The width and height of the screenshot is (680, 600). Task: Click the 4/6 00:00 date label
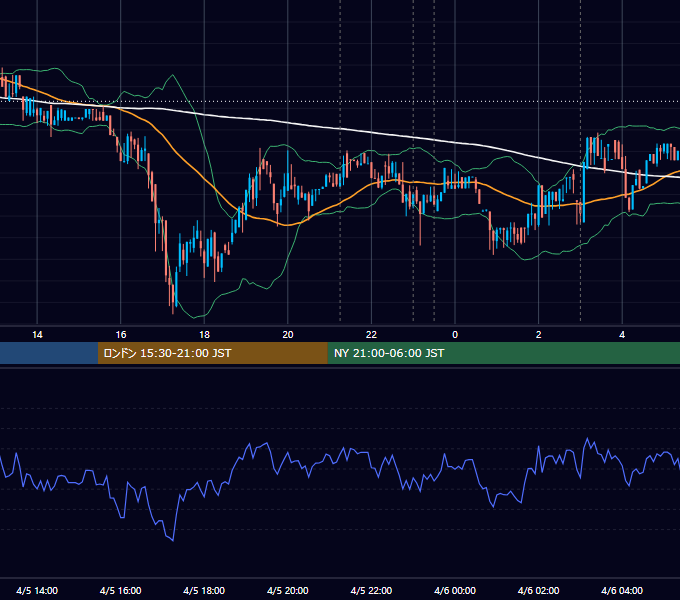coord(455,590)
